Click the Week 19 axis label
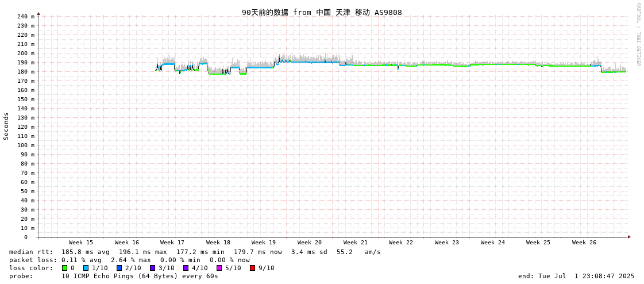 pos(264,243)
